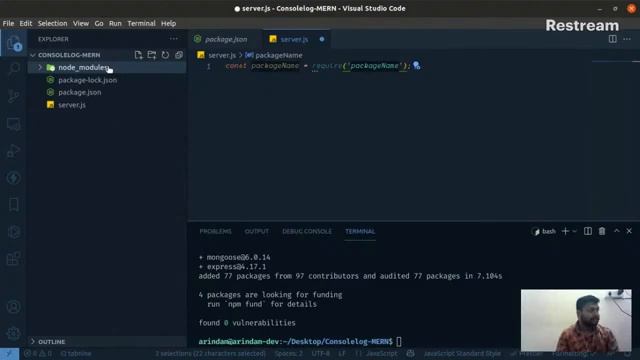
Task: Open the View menu
Action: 81,23
